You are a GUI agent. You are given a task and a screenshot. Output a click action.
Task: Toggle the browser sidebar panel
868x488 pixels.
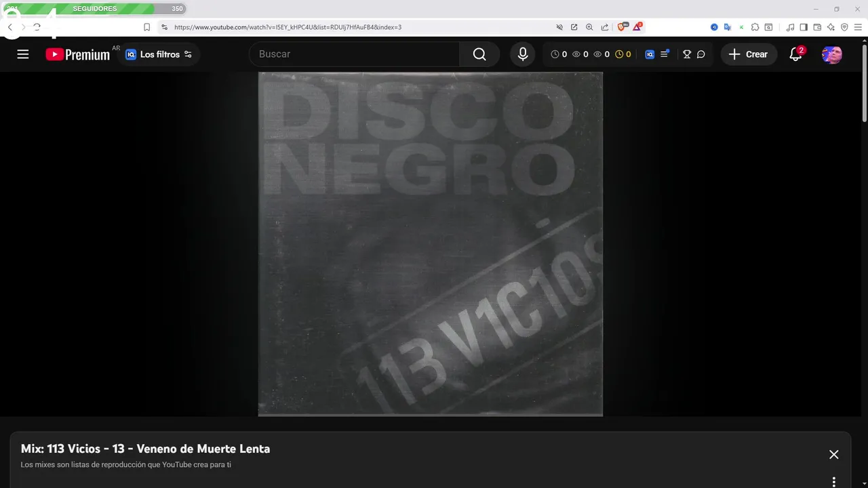(x=804, y=27)
